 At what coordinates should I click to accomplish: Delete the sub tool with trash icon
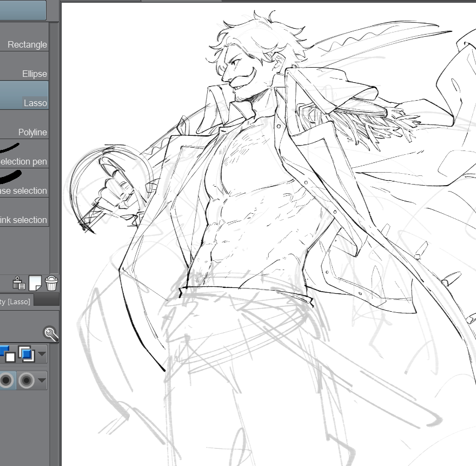pos(51,283)
